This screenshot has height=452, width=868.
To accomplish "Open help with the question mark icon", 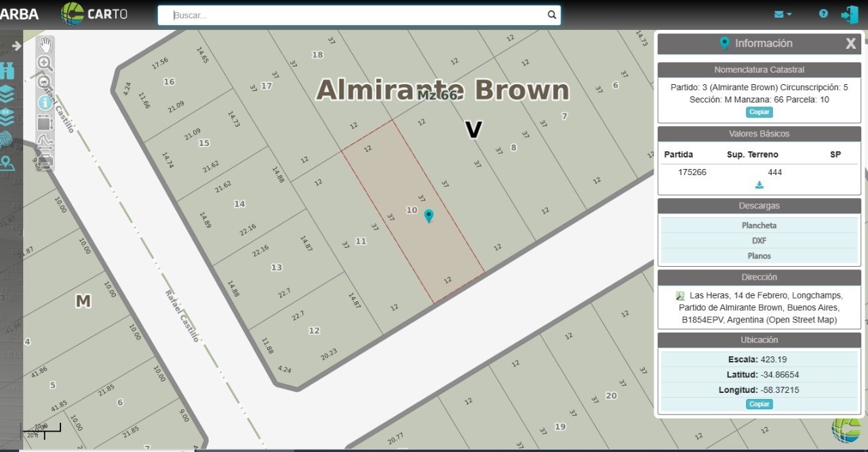I will (823, 14).
